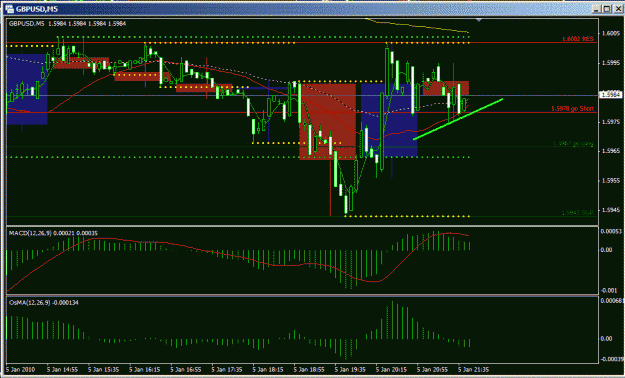The image size is (625, 378).
Task: Click the 1.5955 price scale value
Action: click(611, 181)
